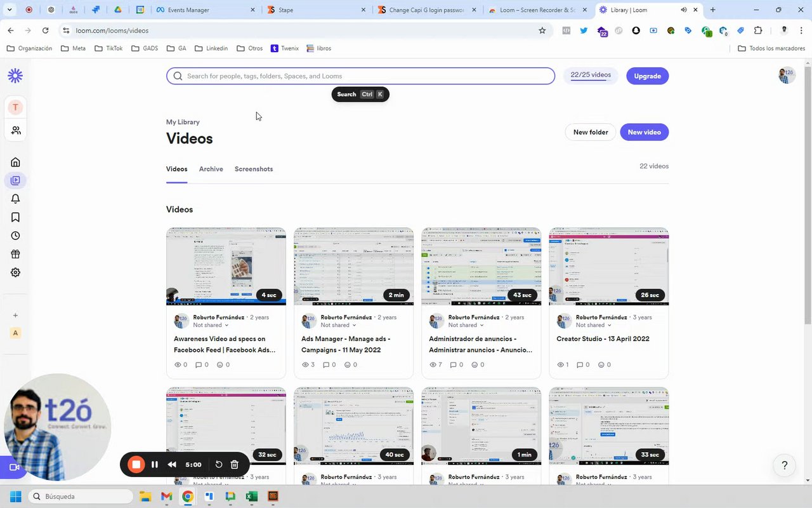Switch to Events Manager browser tab
This screenshot has height=508, width=812.
[x=206, y=10]
